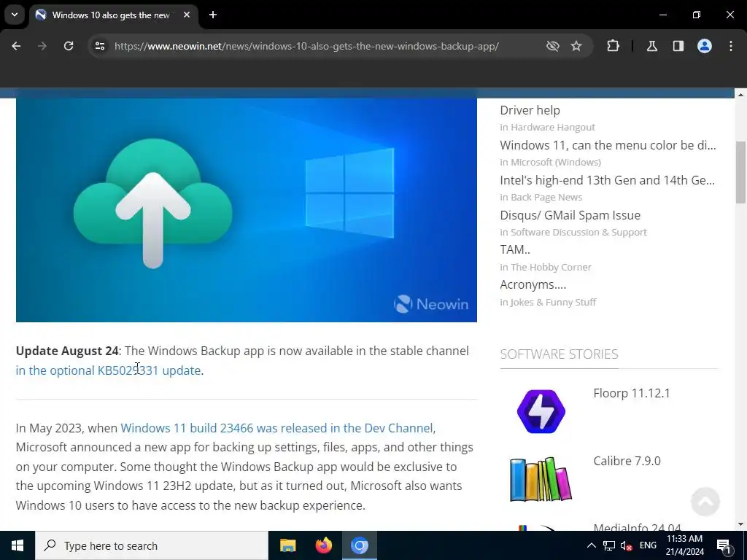Click the Calibre books icon
The height and width of the screenshot is (560, 747).
pos(541,479)
